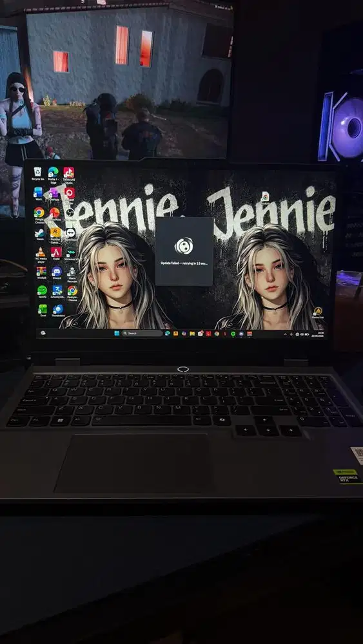Open the Chrome file icon near second Jennie
This screenshot has height=644, width=363.
265,196
